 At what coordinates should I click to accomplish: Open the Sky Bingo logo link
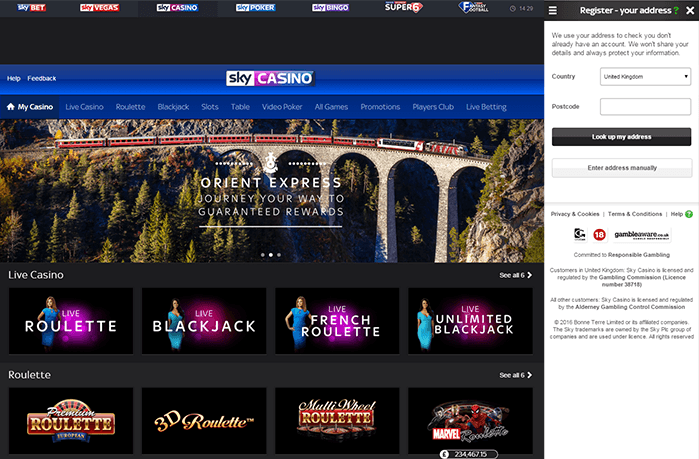pyautogui.click(x=330, y=8)
